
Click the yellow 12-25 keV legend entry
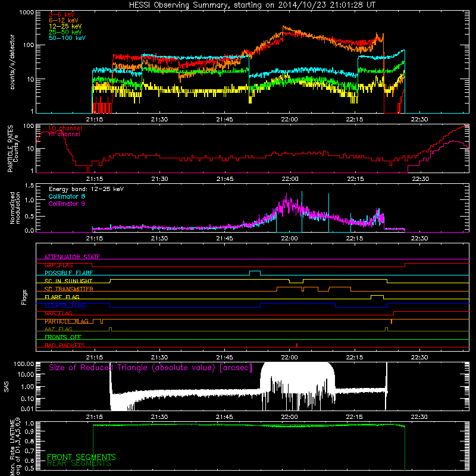[65, 26]
